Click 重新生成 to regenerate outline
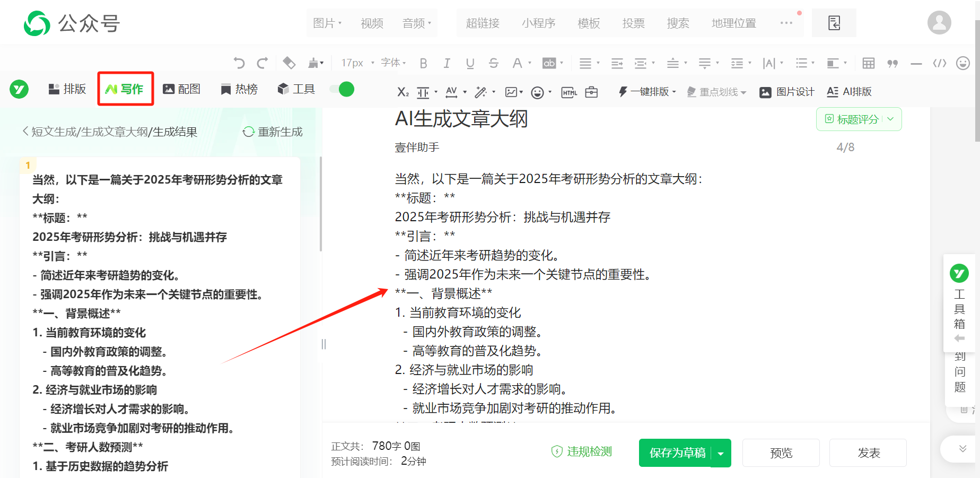This screenshot has width=980, height=478. [x=273, y=132]
